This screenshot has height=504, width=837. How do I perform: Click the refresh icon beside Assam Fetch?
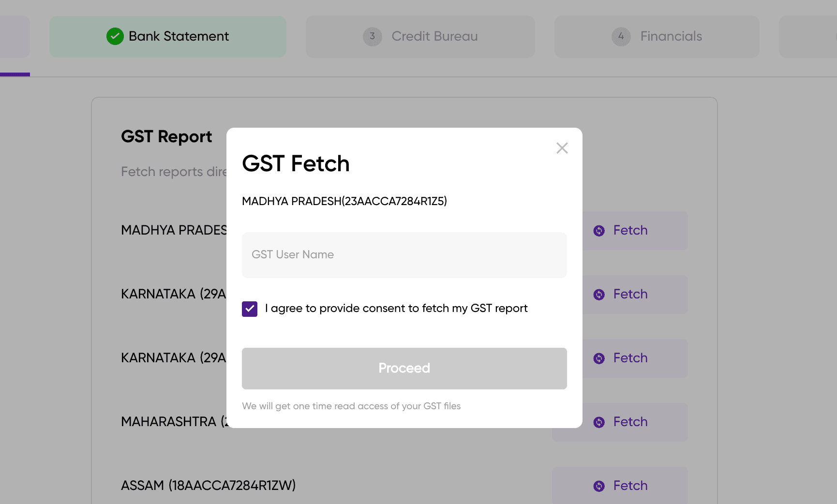coord(599,486)
